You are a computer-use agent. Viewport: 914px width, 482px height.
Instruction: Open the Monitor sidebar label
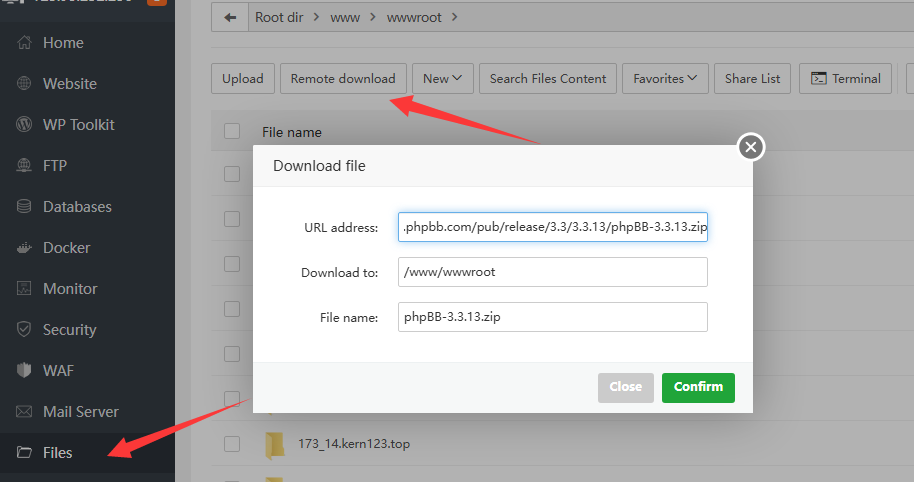click(70, 289)
